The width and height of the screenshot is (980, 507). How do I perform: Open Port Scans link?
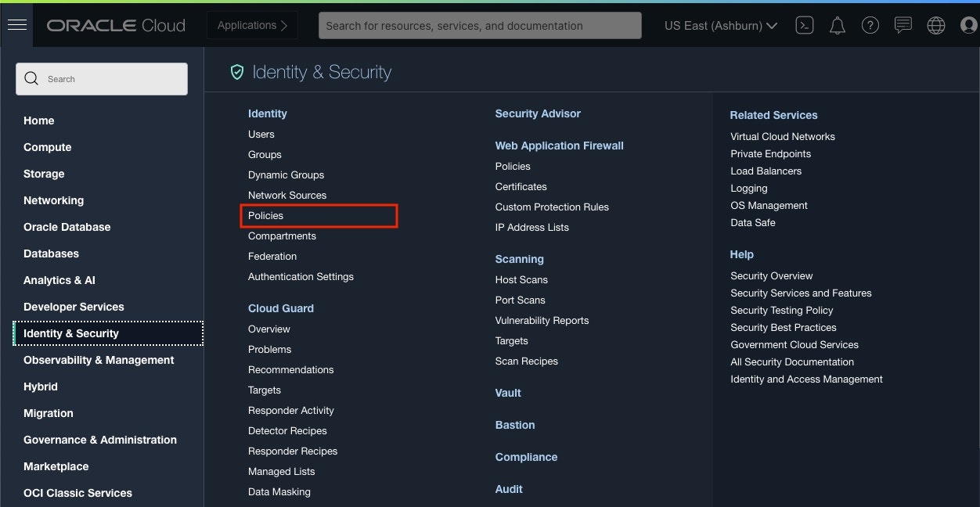(521, 300)
